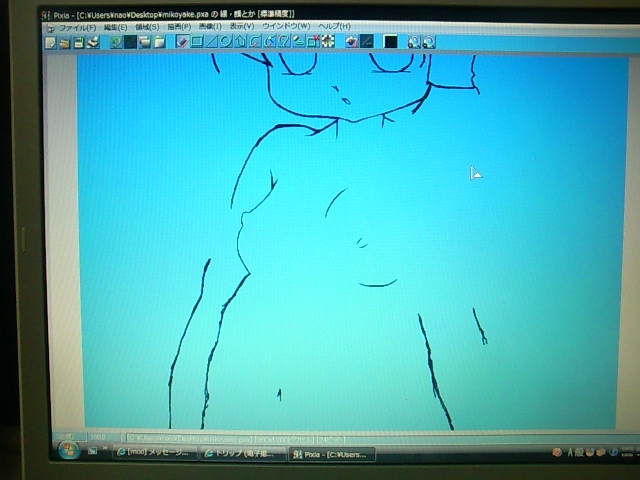The height and width of the screenshot is (480, 640).
Task: Click the rectangle with red marker icon
Action: pyautogui.click(x=313, y=42)
